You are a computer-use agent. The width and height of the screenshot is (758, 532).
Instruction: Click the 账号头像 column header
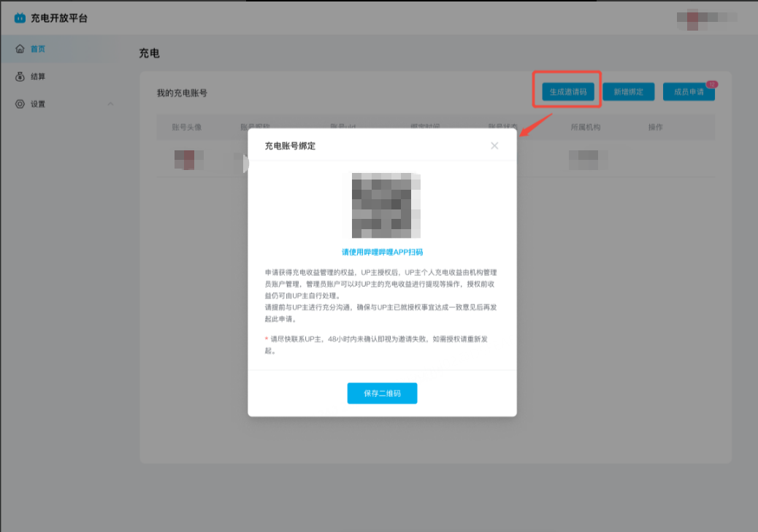(x=187, y=127)
